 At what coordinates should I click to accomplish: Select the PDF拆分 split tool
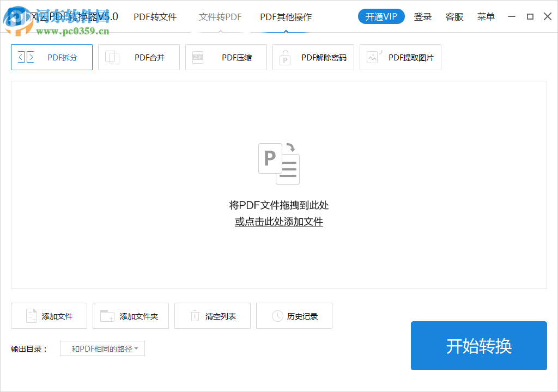click(x=51, y=57)
